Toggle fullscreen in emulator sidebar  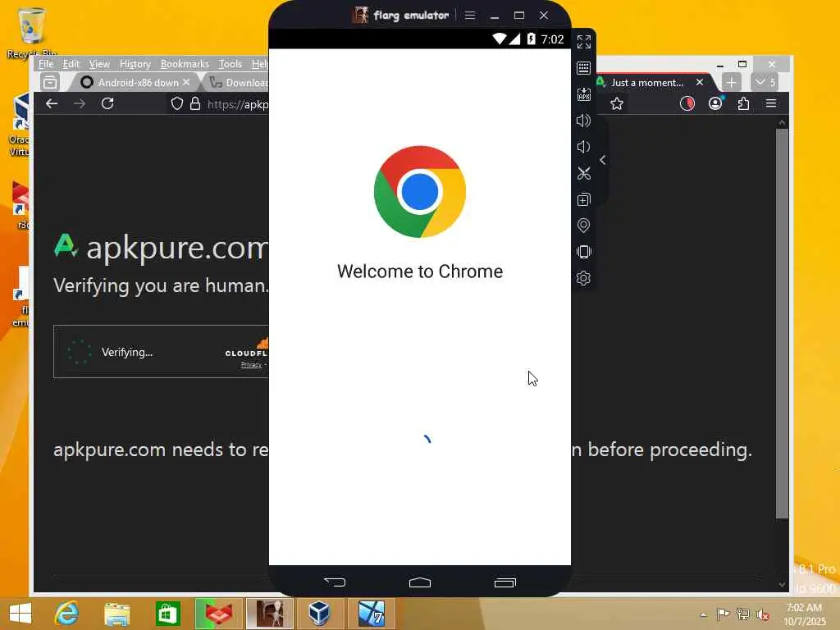point(584,42)
